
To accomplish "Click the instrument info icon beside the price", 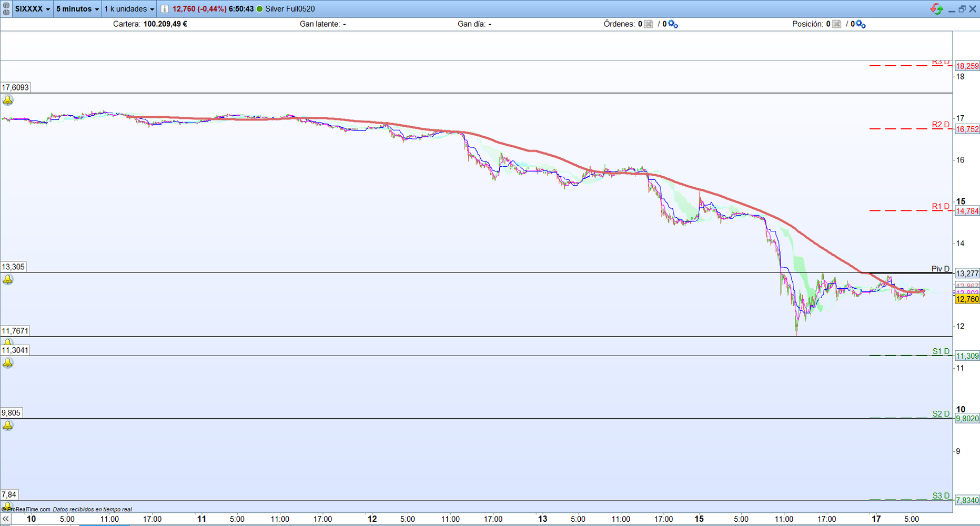I will point(165,9).
